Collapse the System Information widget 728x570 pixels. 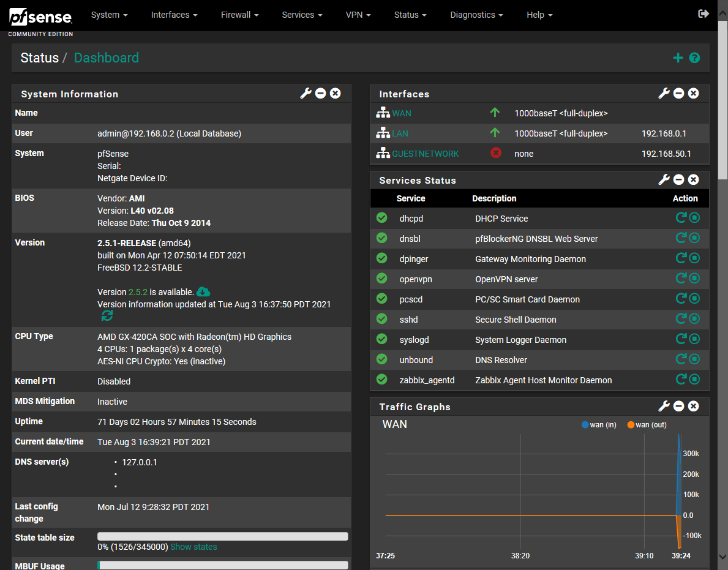320,93
